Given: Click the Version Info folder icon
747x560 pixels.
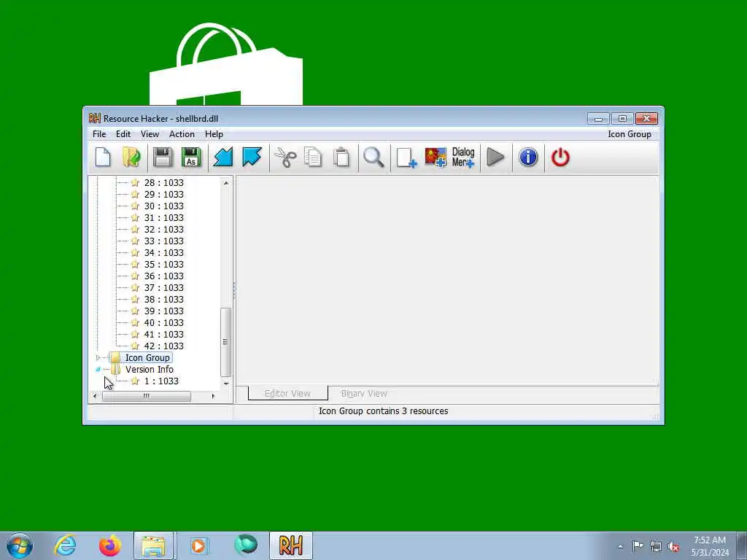Looking at the screenshot, I should [x=115, y=370].
